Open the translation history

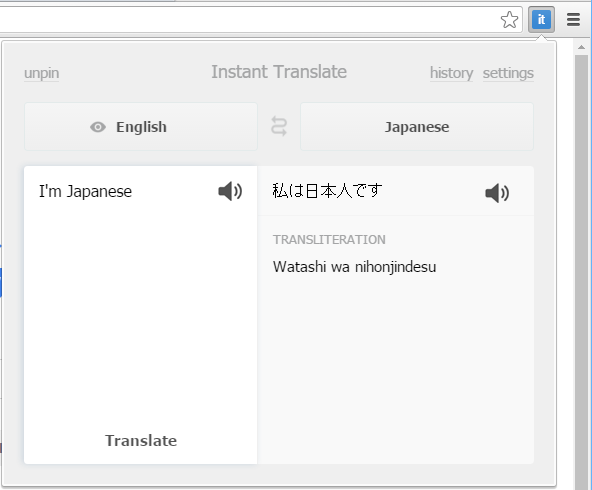[451, 73]
